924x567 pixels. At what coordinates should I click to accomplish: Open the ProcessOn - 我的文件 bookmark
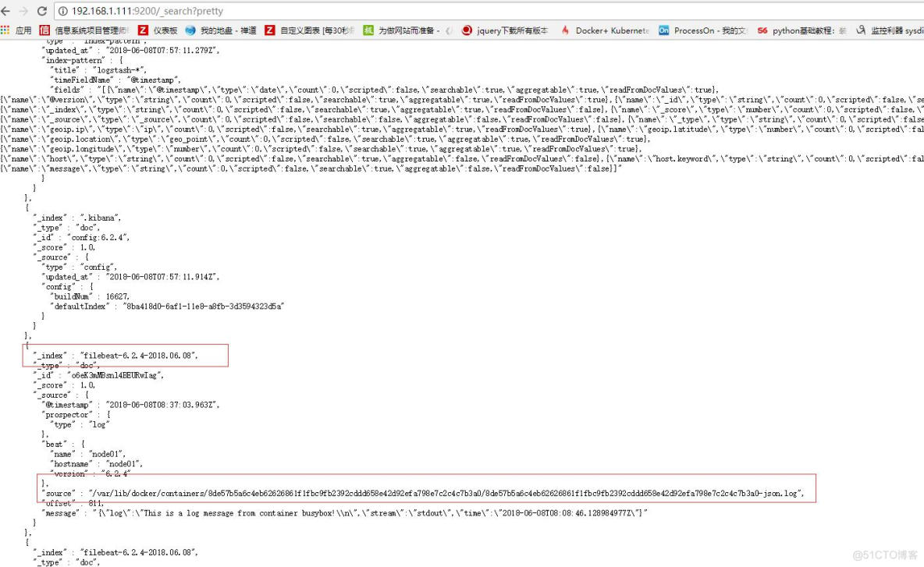point(702,30)
